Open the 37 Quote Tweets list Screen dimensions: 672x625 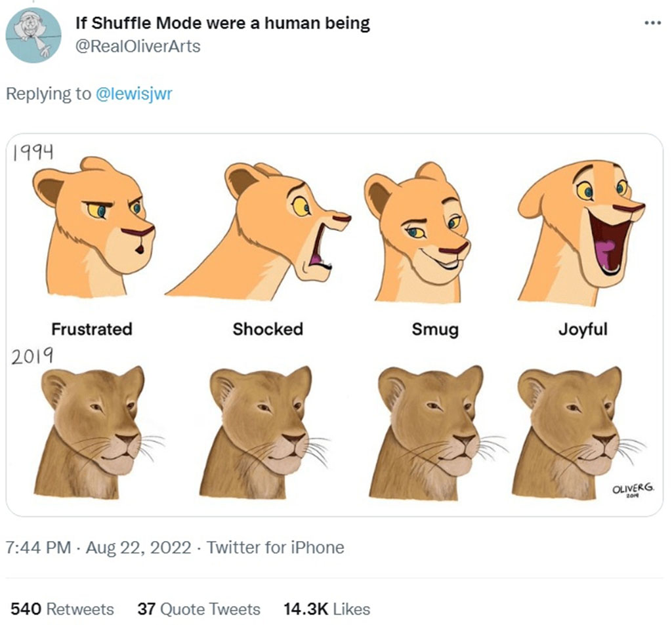tap(199, 609)
